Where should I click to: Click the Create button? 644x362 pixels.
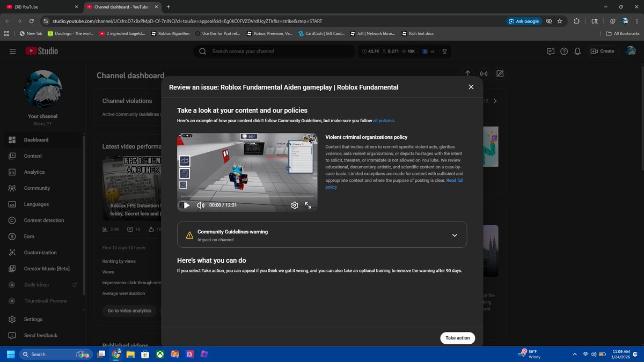coord(602,51)
